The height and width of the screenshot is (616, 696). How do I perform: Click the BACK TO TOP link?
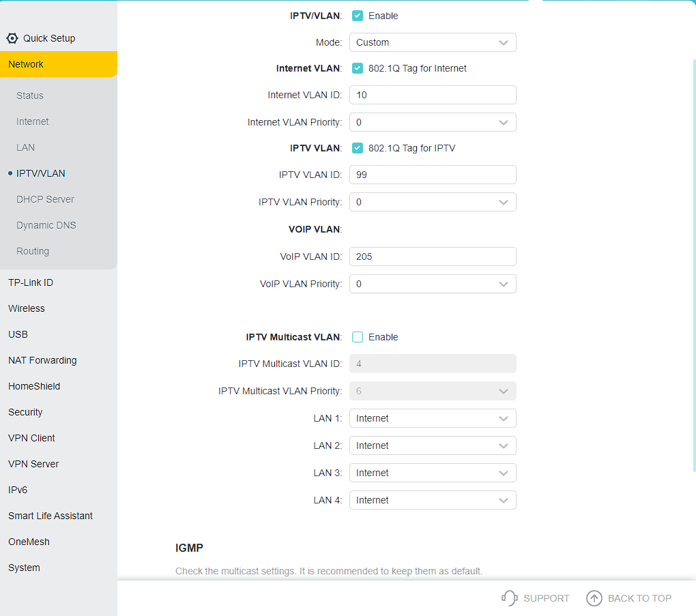tap(639, 598)
